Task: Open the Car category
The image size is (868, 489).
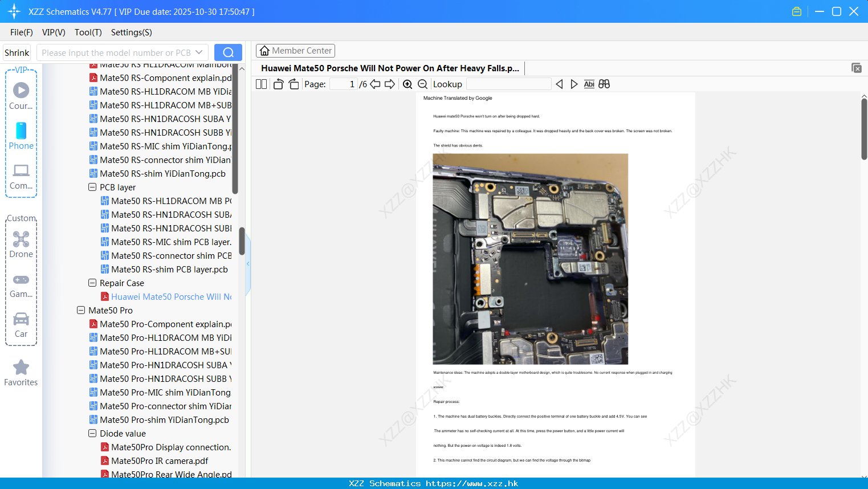Action: (21, 325)
